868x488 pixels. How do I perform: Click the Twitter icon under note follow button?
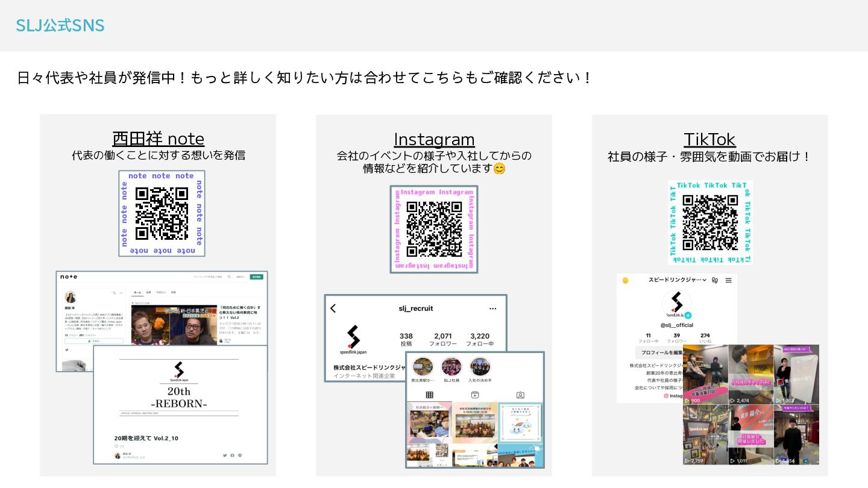[x=66, y=349]
